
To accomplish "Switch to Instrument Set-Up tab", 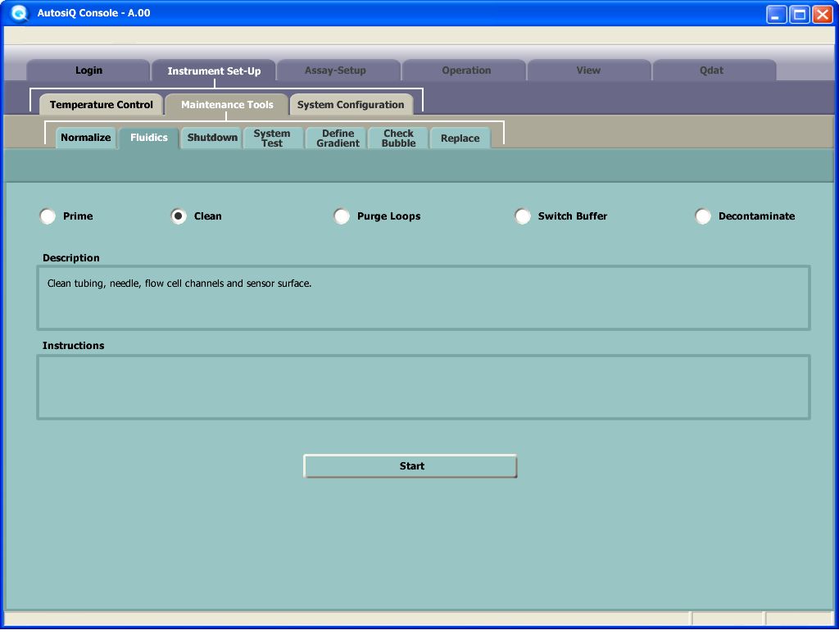I will pos(214,70).
